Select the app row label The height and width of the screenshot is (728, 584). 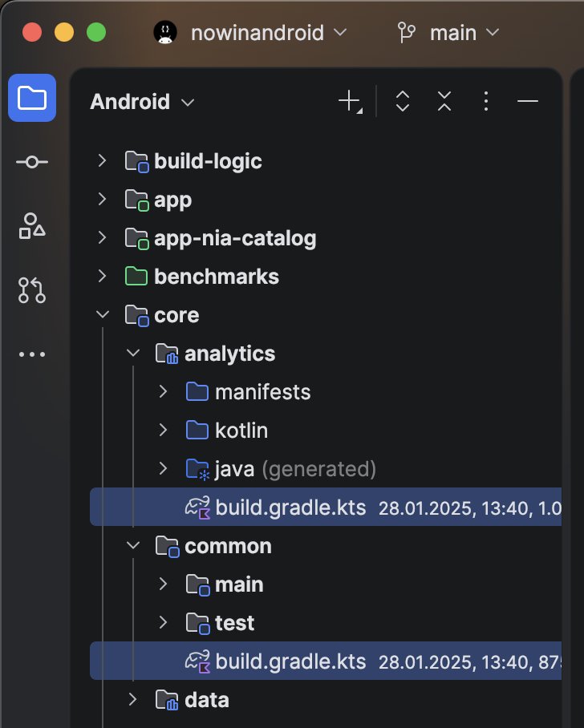172,201
